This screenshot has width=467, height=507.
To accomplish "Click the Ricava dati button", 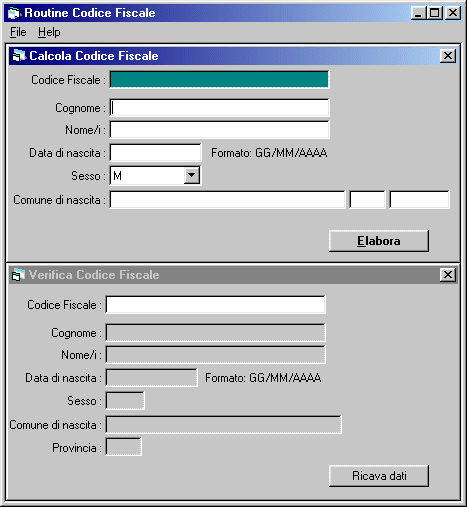I will 379,476.
